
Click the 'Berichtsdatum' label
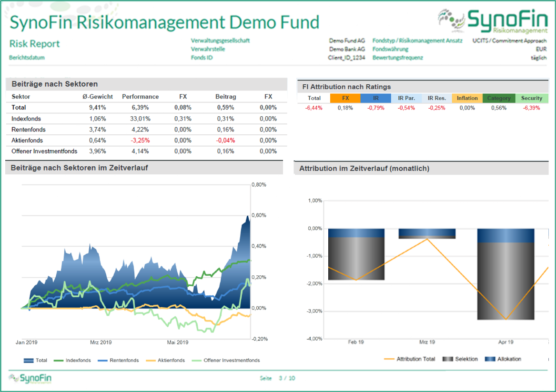27,58
